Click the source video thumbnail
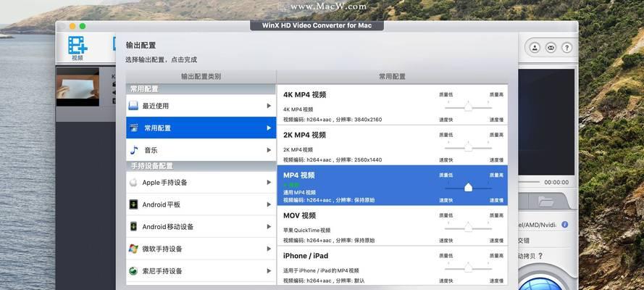 pyautogui.click(x=78, y=87)
